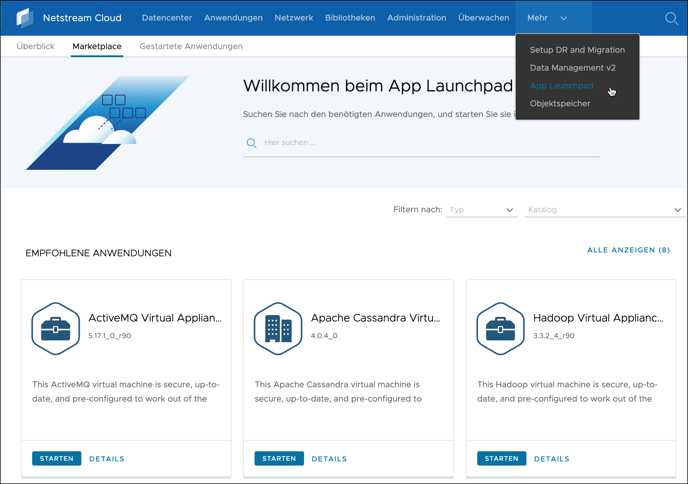Image resolution: width=688 pixels, height=484 pixels.
Task: Select Setup DR and Migration
Action: [x=577, y=50]
